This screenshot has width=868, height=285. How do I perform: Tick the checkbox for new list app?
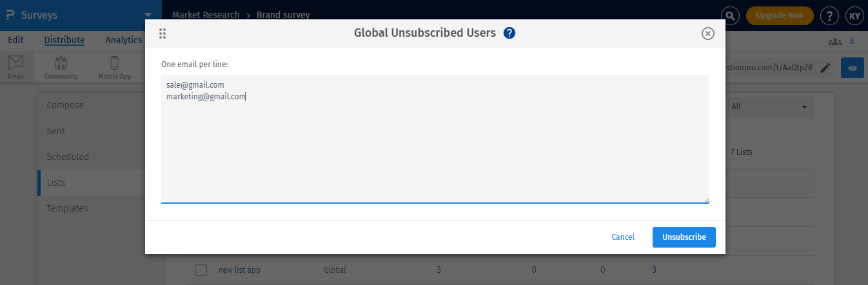201,270
